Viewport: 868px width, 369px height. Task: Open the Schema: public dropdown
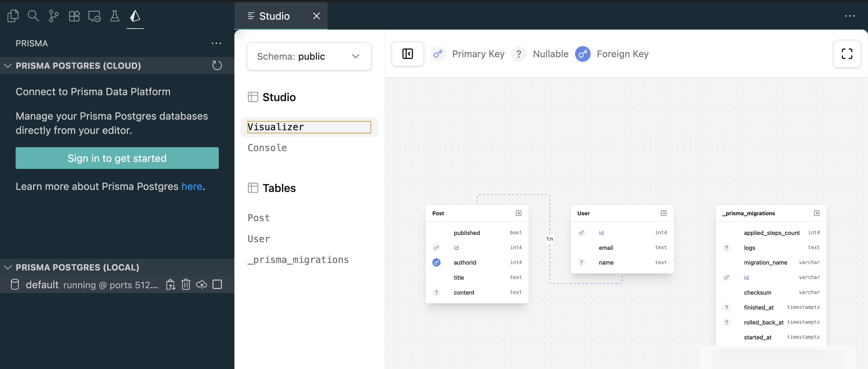[309, 56]
